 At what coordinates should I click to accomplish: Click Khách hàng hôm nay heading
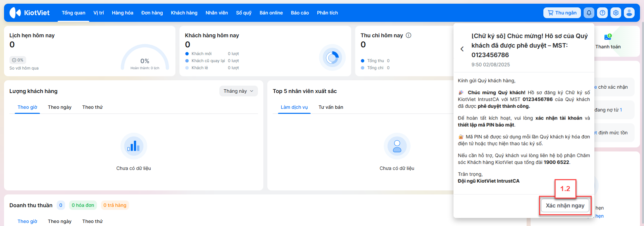pos(212,35)
